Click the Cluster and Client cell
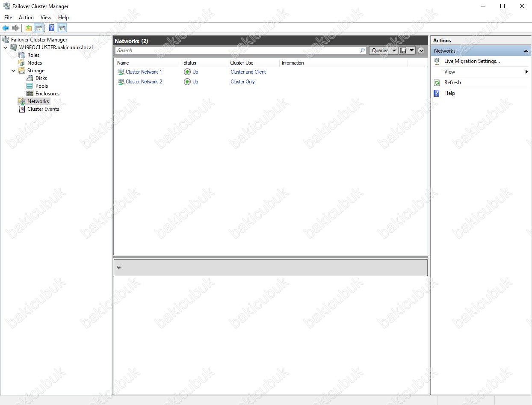532x405 pixels. coord(248,72)
